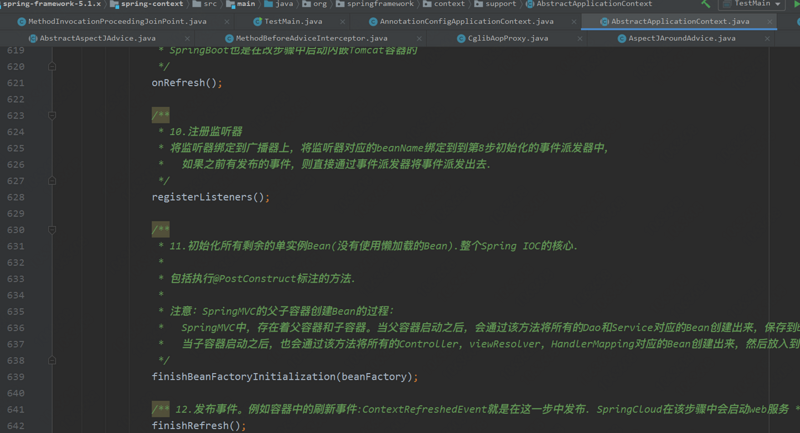The height and width of the screenshot is (433, 800).
Task: Collapse comment fold marker at line 638
Action: tap(52, 360)
